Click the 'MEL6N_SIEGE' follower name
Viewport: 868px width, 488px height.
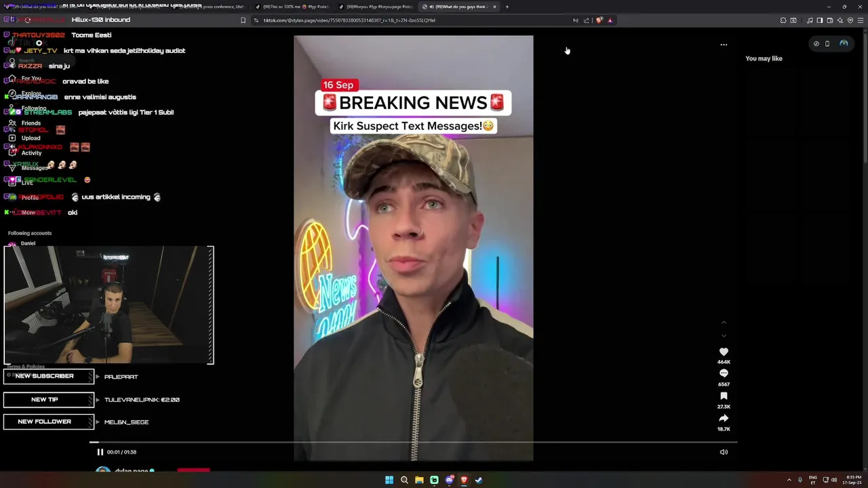coord(126,422)
